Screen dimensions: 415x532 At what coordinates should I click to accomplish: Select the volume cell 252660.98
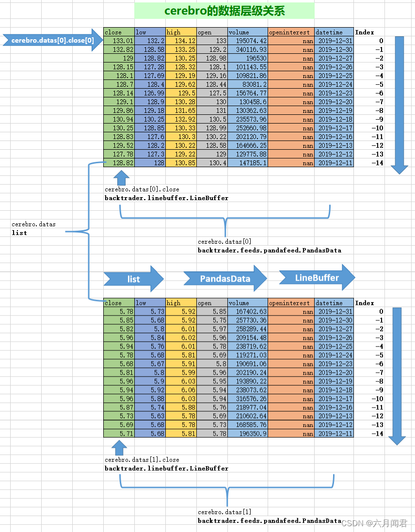coord(248,128)
